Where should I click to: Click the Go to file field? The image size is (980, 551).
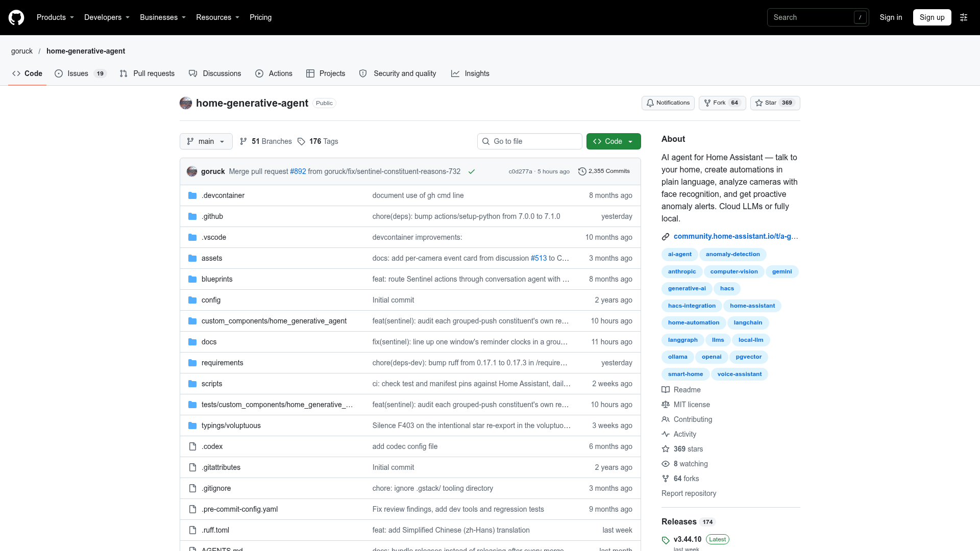coord(530,141)
